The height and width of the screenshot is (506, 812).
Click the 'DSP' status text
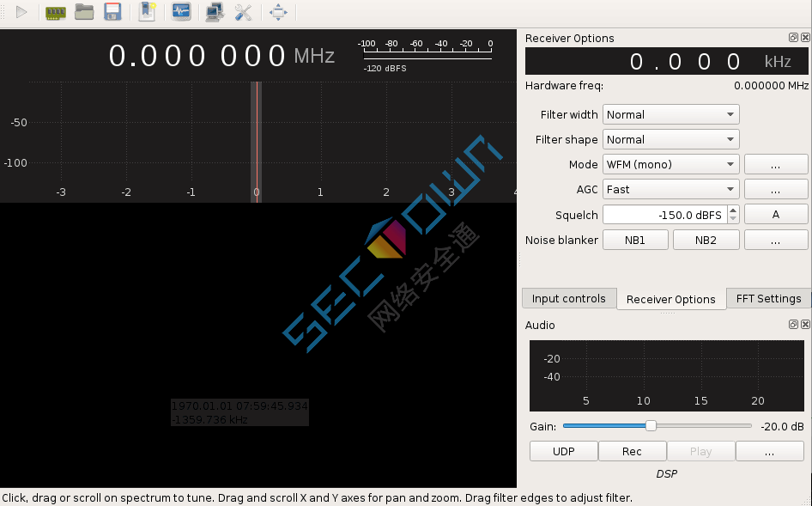pyautogui.click(x=666, y=473)
